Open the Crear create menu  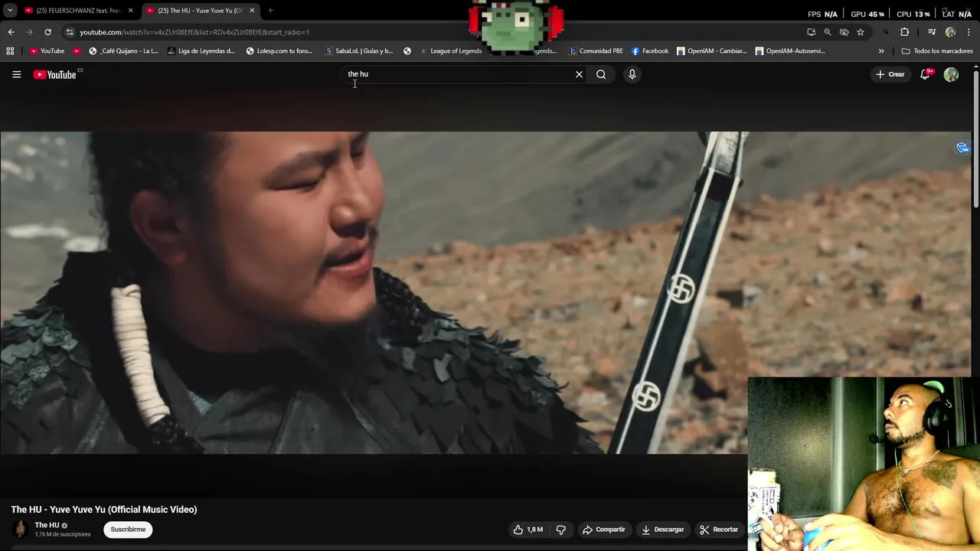[890, 74]
